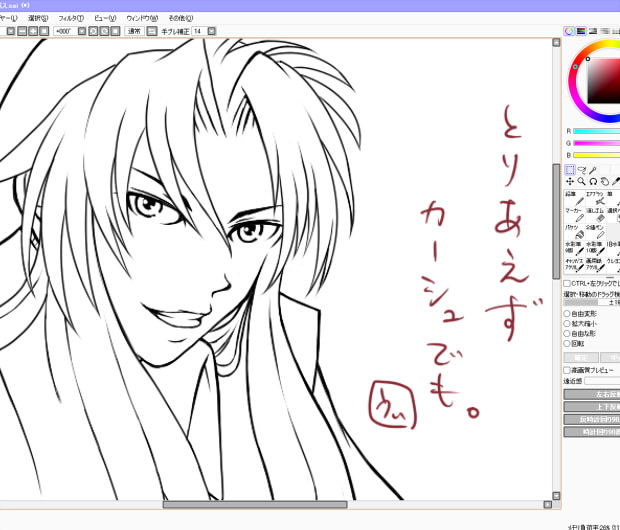Viewport: 620px width, 530px height.
Task: Select the eyedropper color picker tool
Action: click(616, 182)
